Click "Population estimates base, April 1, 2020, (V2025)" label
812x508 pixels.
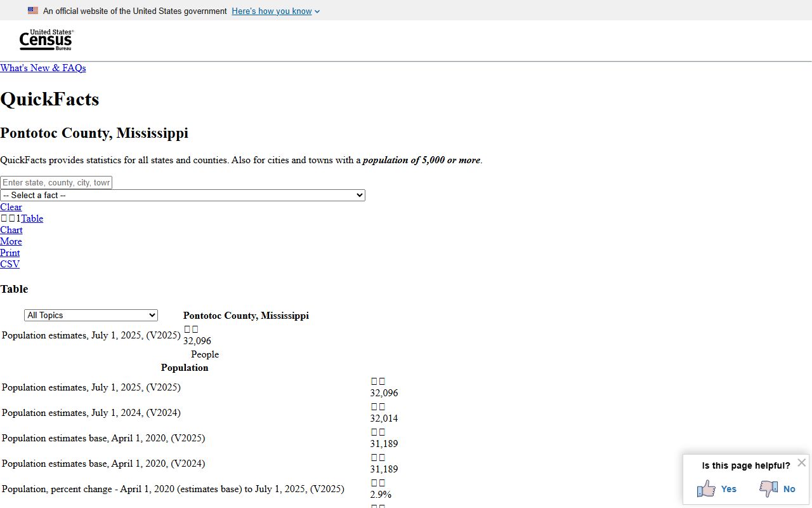tap(103, 438)
